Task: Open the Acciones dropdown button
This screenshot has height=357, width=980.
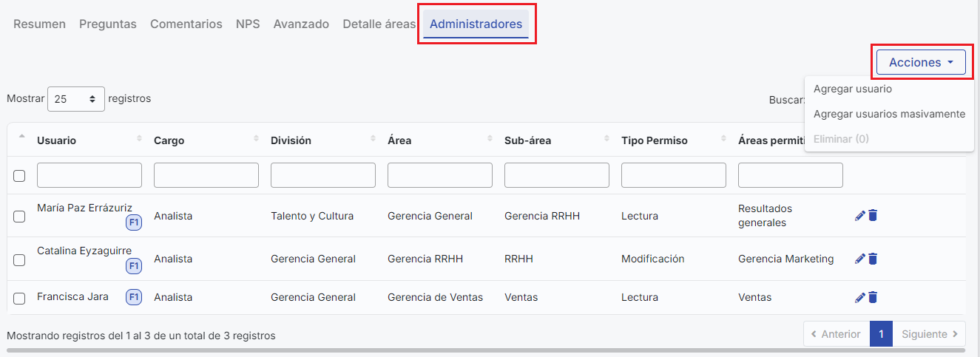Action: (x=921, y=63)
